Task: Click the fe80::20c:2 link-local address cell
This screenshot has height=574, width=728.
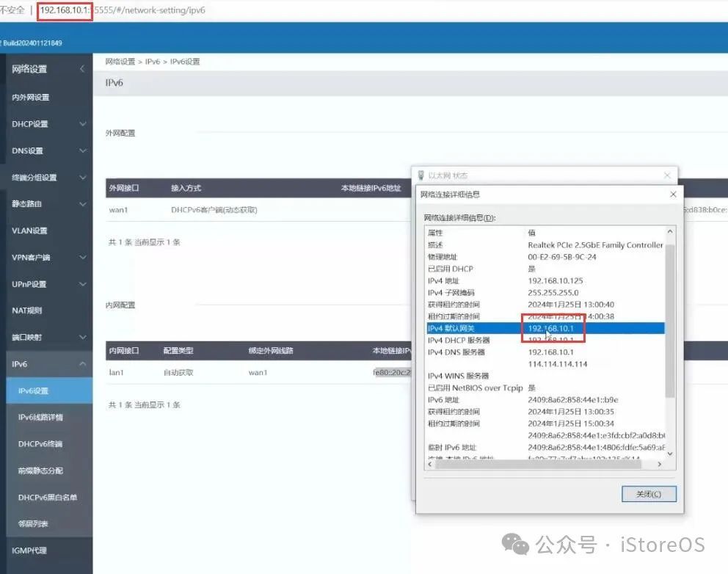Action: [392, 372]
